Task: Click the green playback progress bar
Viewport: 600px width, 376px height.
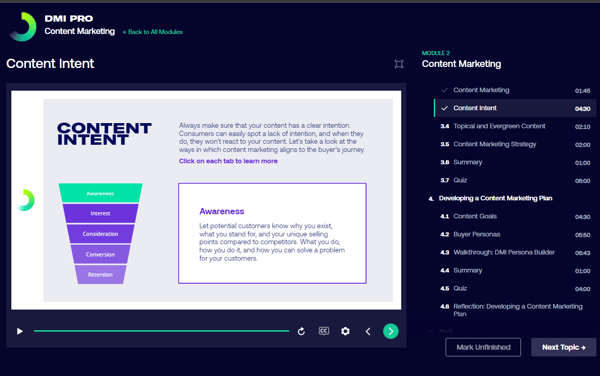Action: click(x=161, y=331)
